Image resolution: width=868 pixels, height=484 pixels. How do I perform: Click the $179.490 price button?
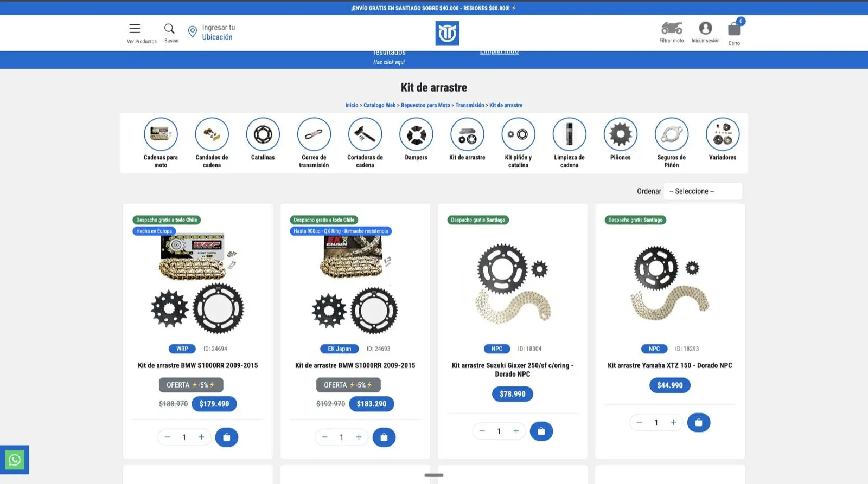(214, 404)
